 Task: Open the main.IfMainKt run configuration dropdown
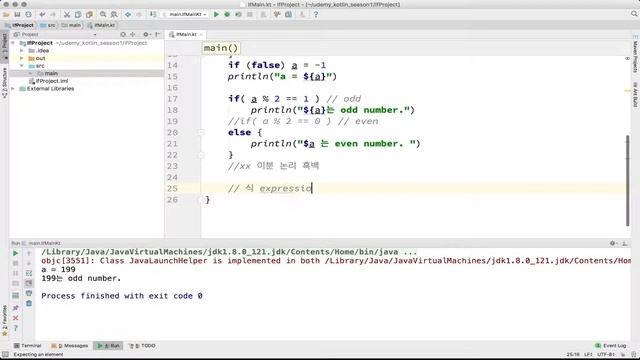(185, 14)
